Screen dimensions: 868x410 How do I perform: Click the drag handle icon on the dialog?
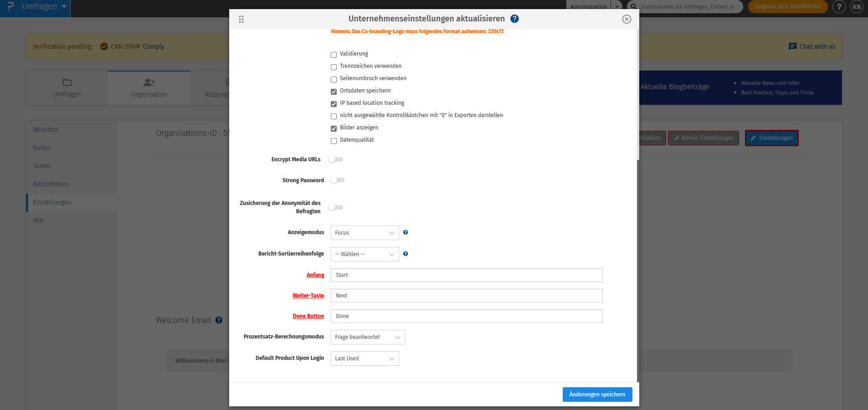click(x=241, y=19)
